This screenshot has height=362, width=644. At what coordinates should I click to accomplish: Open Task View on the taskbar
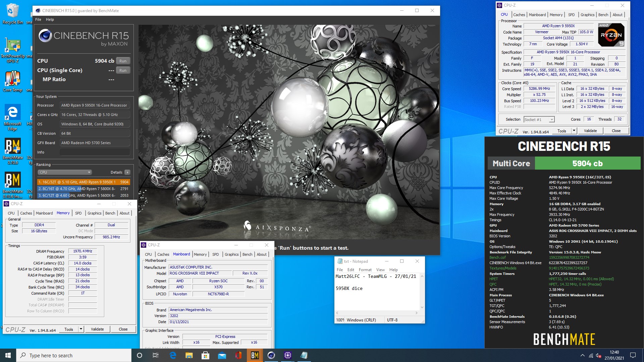(x=156, y=355)
